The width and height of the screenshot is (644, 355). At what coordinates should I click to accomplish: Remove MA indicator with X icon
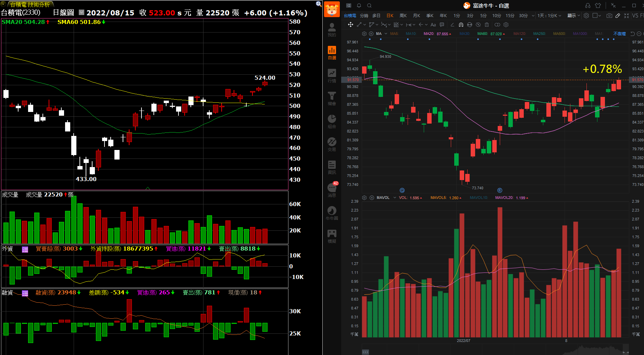tap(371, 34)
